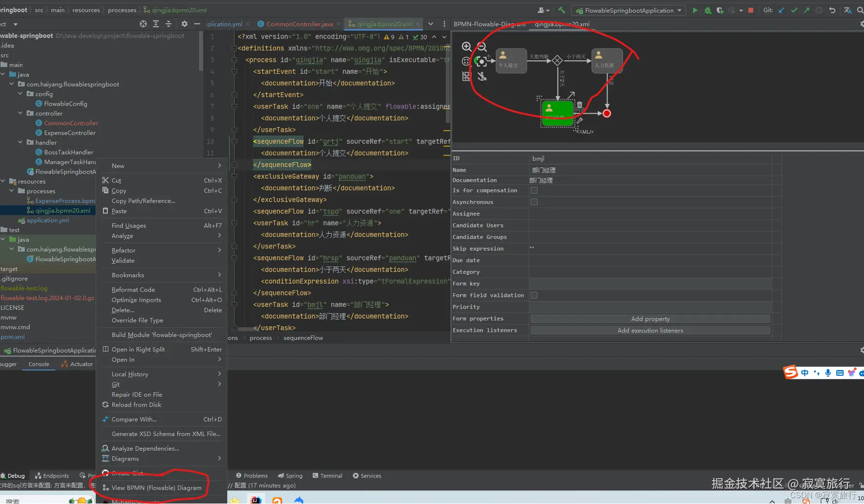Open the Project view dropdown arrow
Image resolution: width=864 pixels, height=504 pixels.
[x=16, y=24]
